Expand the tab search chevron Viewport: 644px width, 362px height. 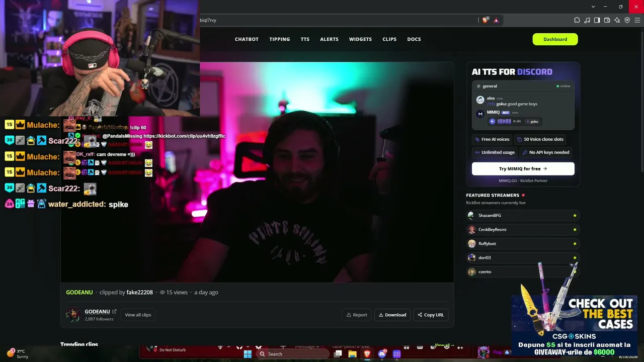593,7
